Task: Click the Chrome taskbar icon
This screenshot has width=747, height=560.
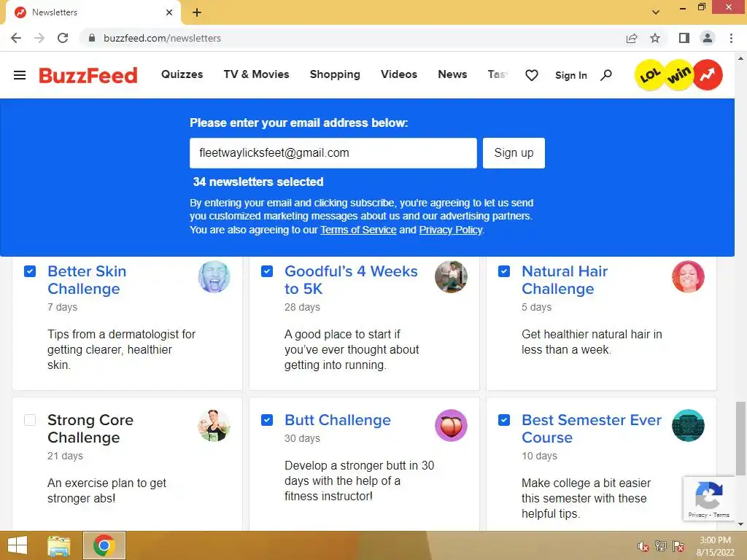Action: (x=104, y=545)
